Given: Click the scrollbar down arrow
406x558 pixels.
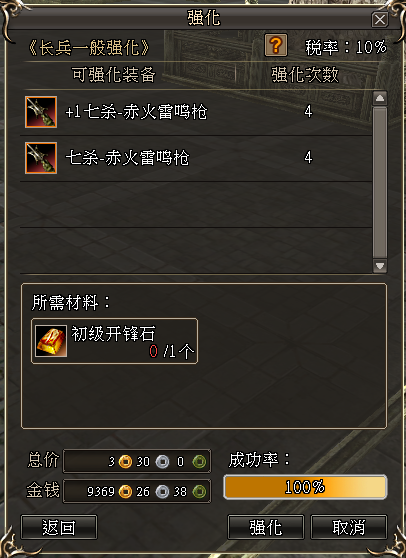Looking at the screenshot, I should 380,266.
